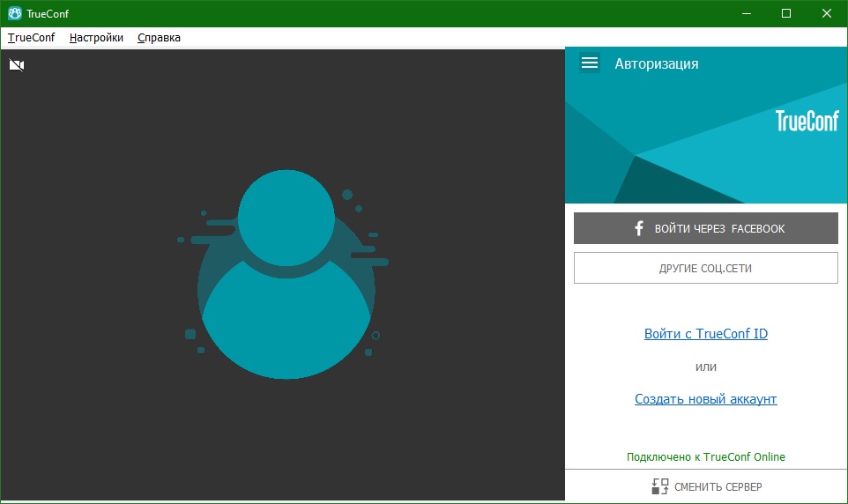
Task: Click the Авторизация panel title
Action: [657, 63]
